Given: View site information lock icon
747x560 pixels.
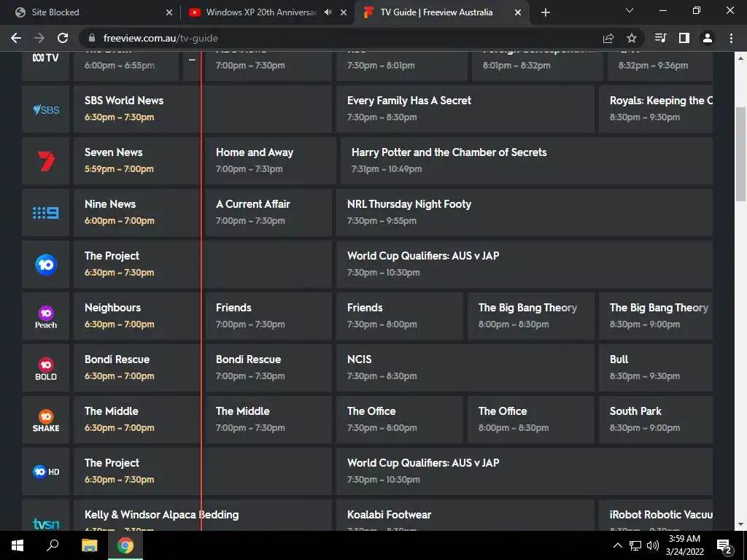Looking at the screenshot, I should pyautogui.click(x=92, y=38).
